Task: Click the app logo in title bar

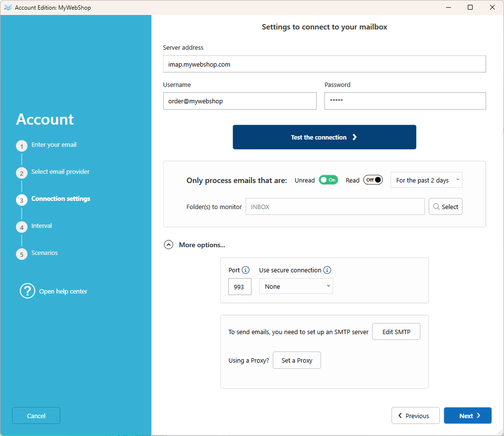Action: (8, 7)
